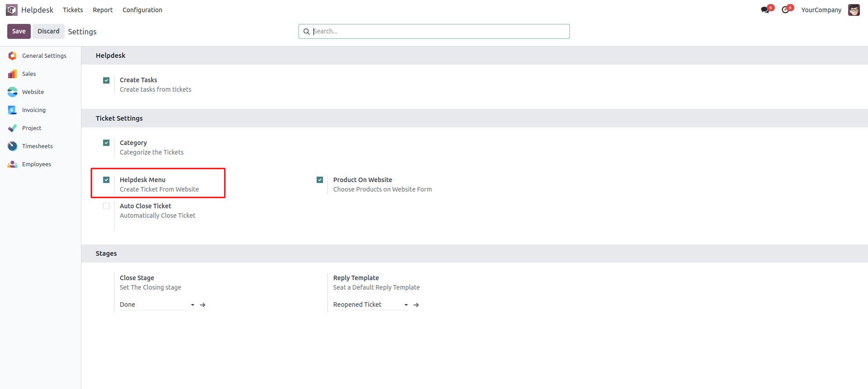Click the user avatar picture
Screen dimensions: 868x389
[x=854, y=10]
